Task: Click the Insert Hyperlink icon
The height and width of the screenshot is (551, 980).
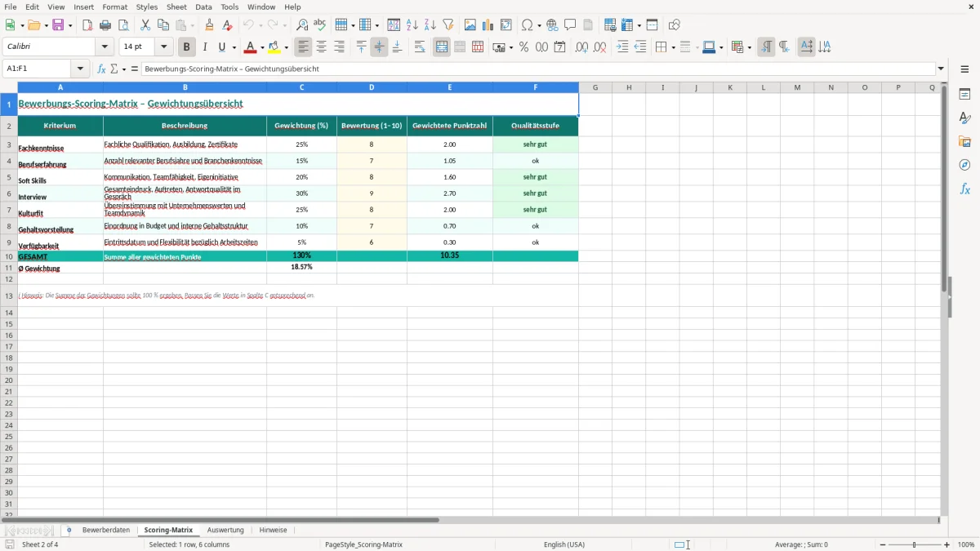Action: pyautogui.click(x=552, y=25)
